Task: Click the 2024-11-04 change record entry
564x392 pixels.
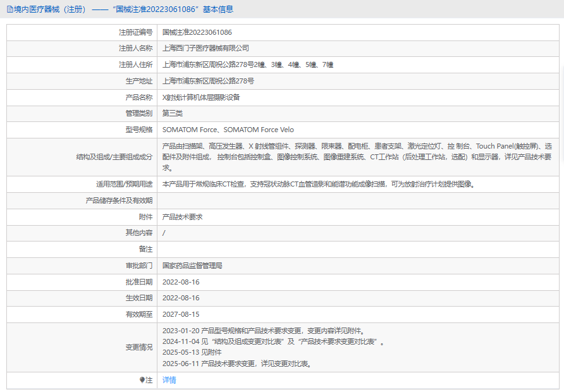Action: pyautogui.click(x=273, y=341)
